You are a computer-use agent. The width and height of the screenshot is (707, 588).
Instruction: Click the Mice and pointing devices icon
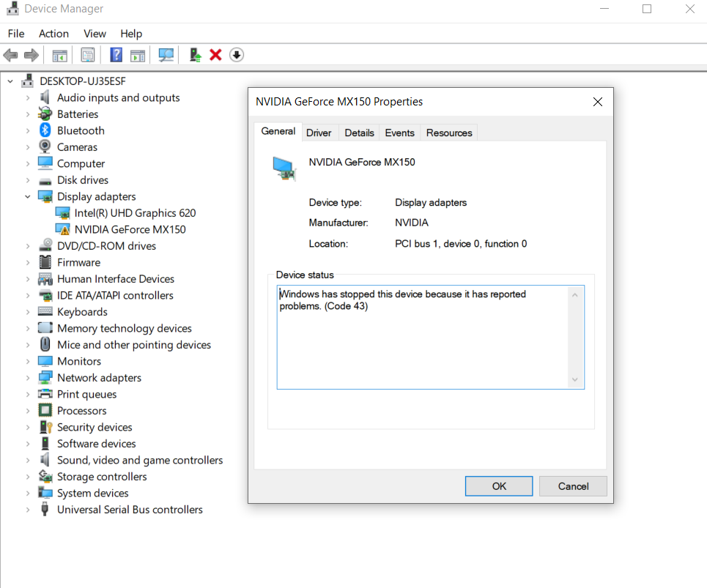pyautogui.click(x=45, y=343)
